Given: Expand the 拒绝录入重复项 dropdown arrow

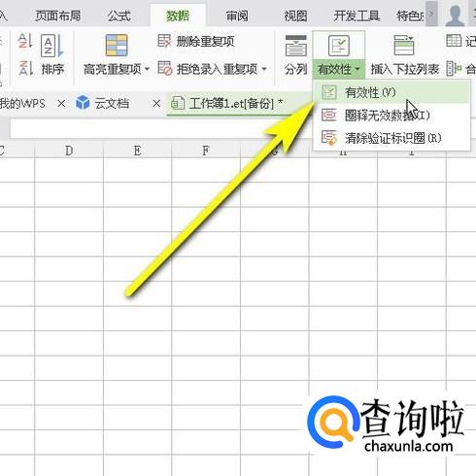Looking at the screenshot, I should 264,69.
